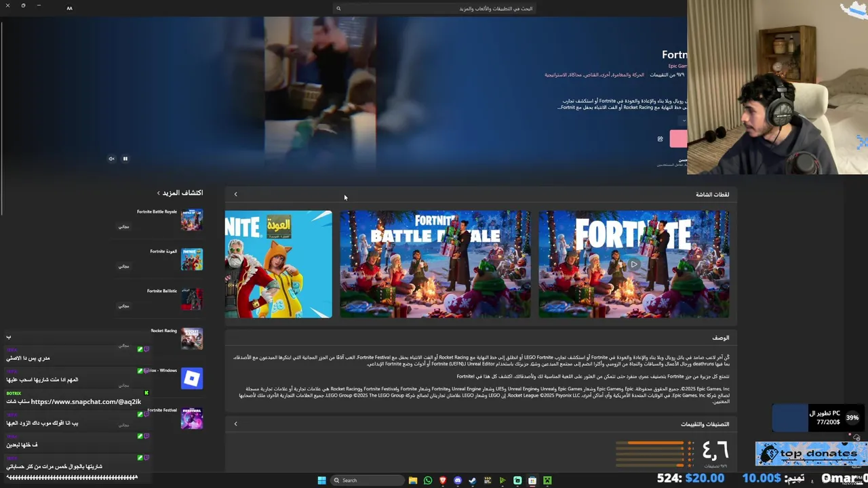Open Brave browser from the taskbar

[443, 481]
